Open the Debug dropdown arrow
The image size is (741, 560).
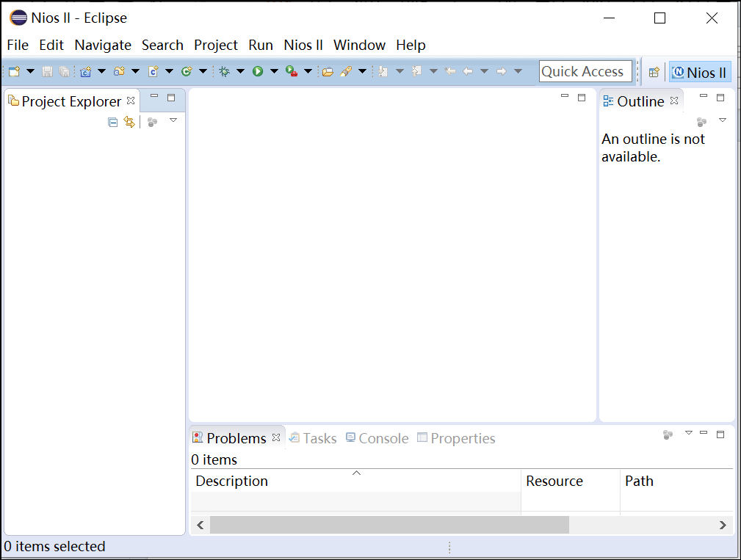[x=241, y=71]
